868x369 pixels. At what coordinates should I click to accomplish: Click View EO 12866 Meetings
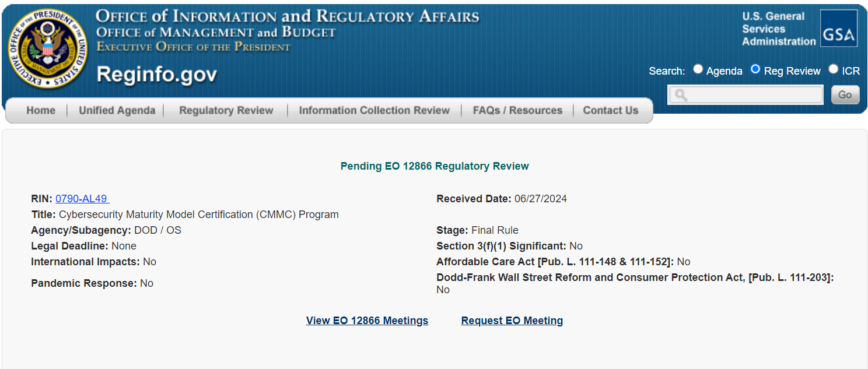tap(367, 320)
